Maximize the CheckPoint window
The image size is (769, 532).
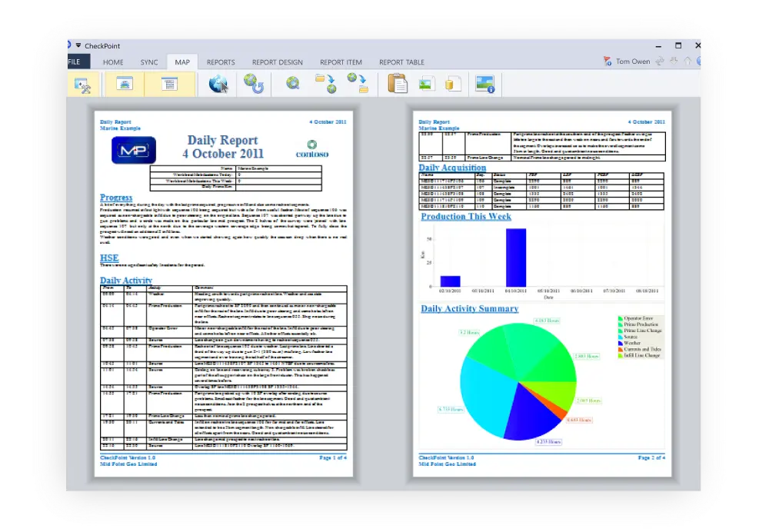click(x=678, y=45)
